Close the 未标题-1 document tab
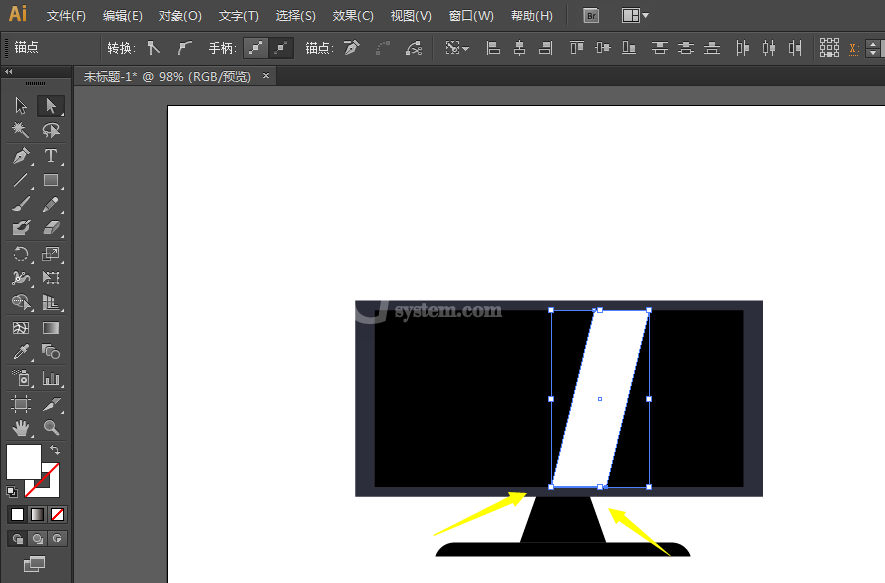885x583 pixels. [266, 76]
